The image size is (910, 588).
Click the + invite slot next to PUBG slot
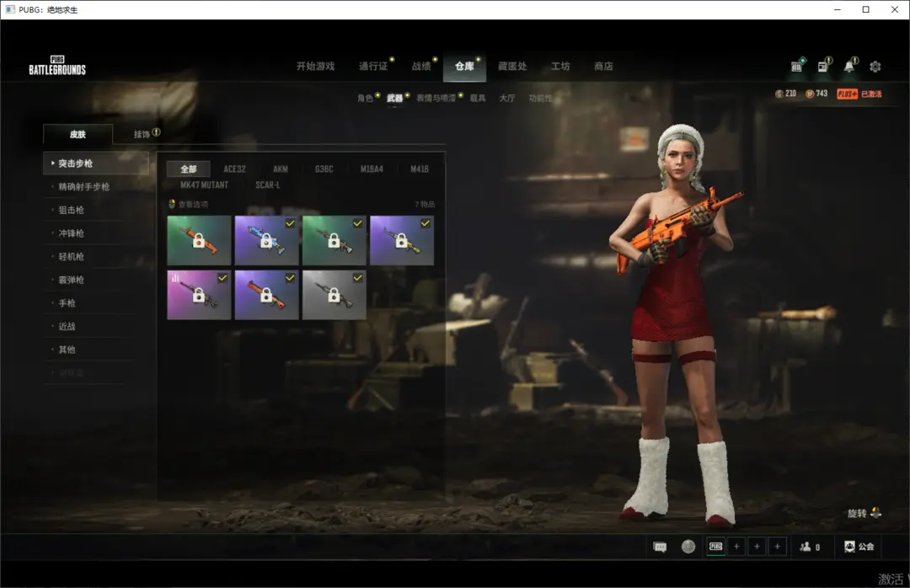click(736, 547)
